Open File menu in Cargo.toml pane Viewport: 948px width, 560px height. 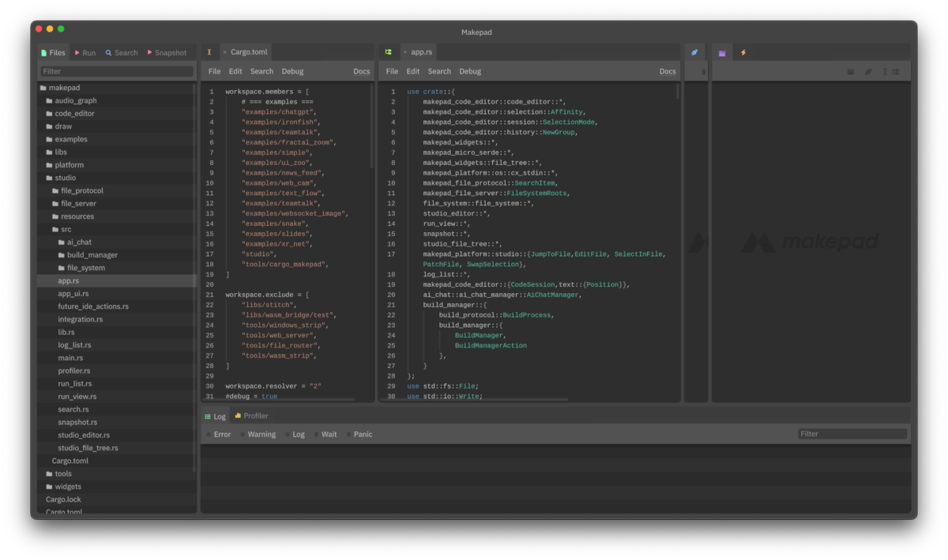[x=214, y=71]
